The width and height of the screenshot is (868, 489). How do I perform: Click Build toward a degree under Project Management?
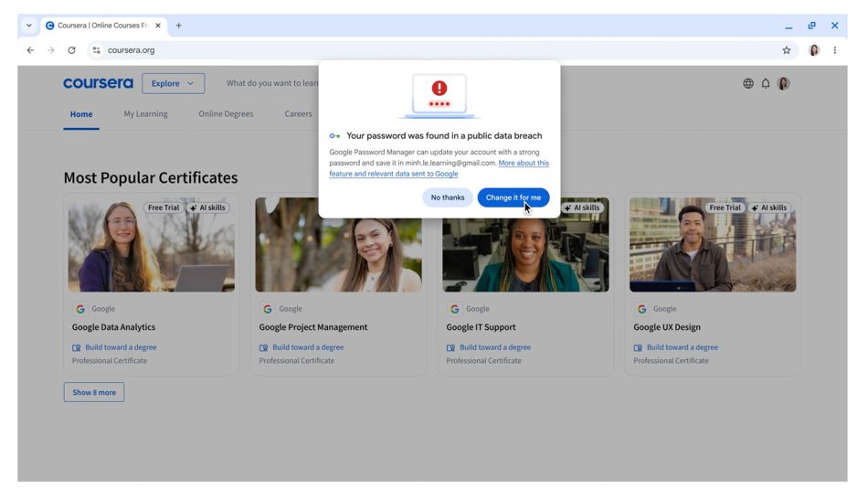[308, 347]
